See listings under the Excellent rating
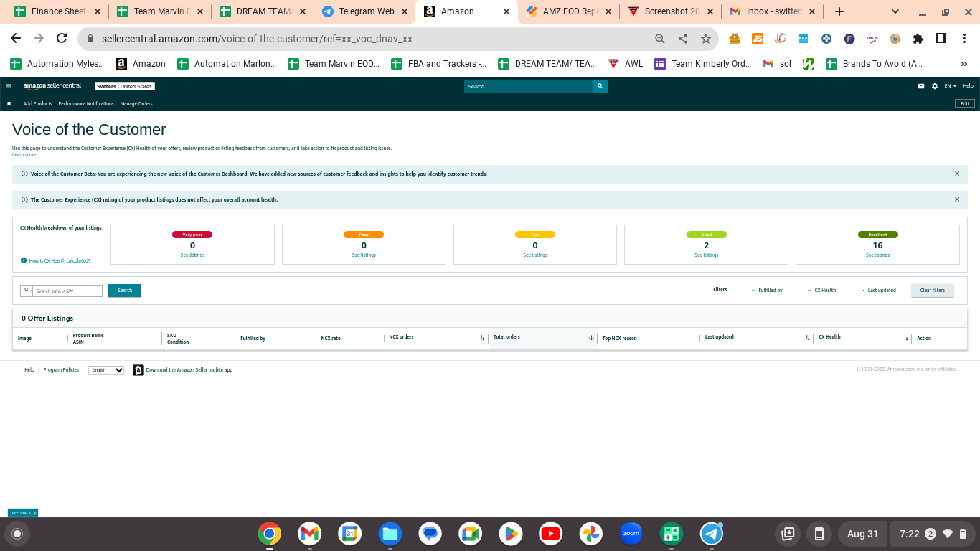 coord(877,255)
